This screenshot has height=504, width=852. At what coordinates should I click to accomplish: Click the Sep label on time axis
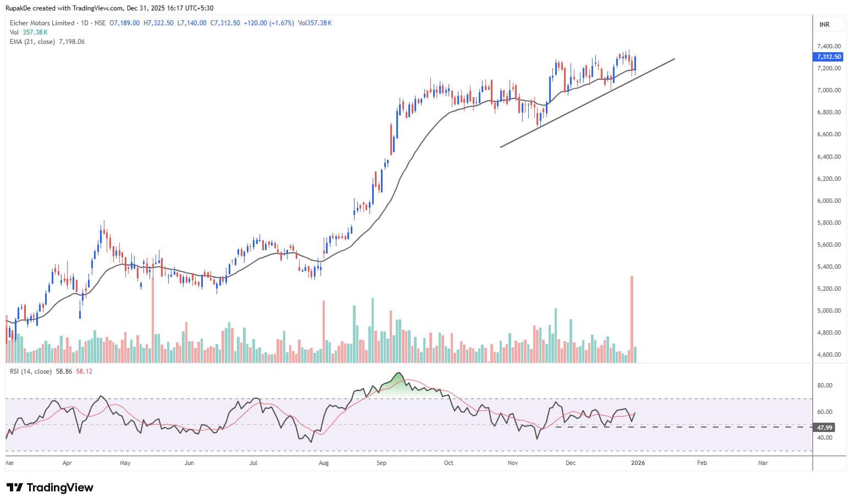[381, 463]
